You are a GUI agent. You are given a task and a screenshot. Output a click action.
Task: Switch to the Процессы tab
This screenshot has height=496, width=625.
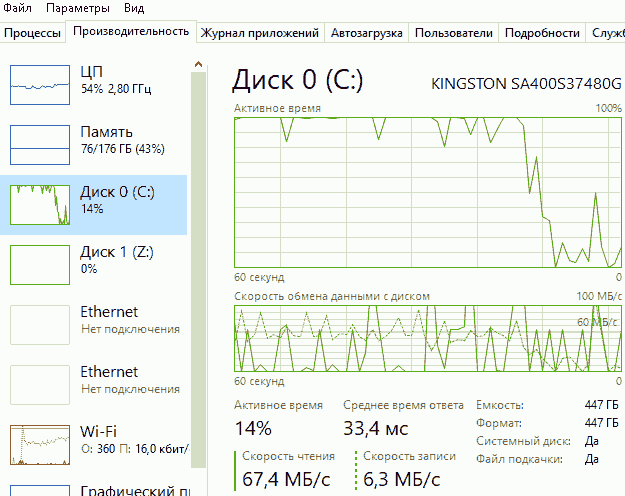[32, 33]
